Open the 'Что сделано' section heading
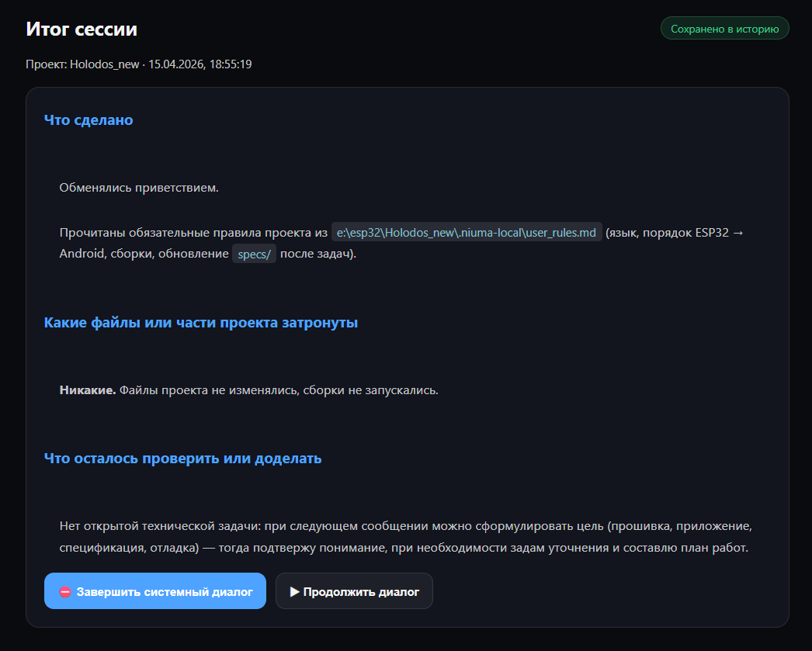 [x=88, y=119]
